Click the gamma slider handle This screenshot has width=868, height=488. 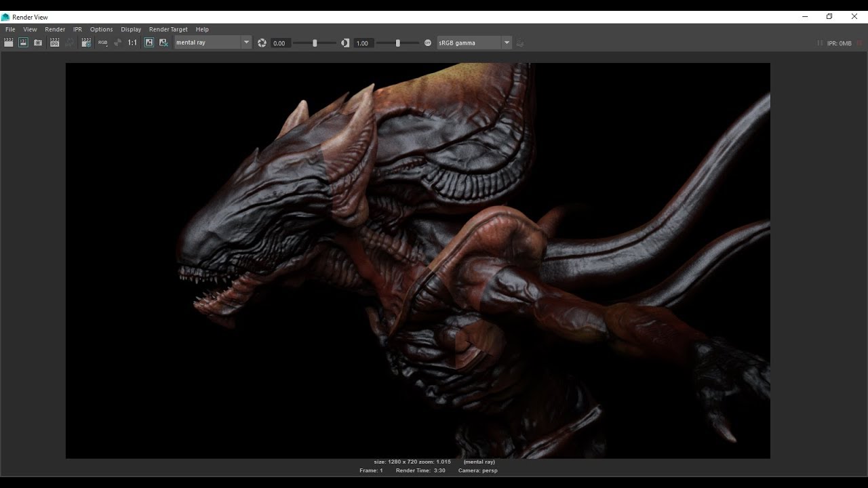(397, 43)
